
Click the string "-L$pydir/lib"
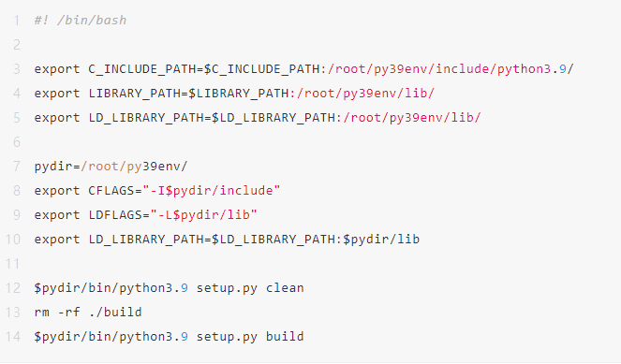coord(204,215)
